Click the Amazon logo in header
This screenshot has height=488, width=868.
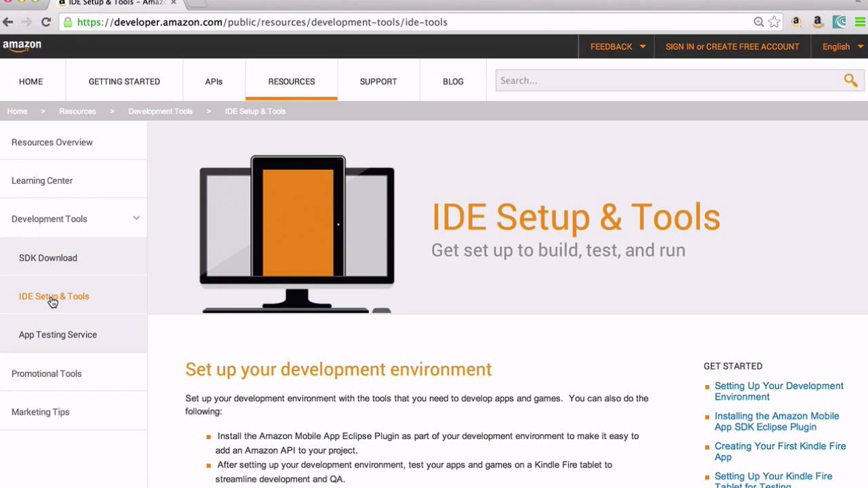22,45
